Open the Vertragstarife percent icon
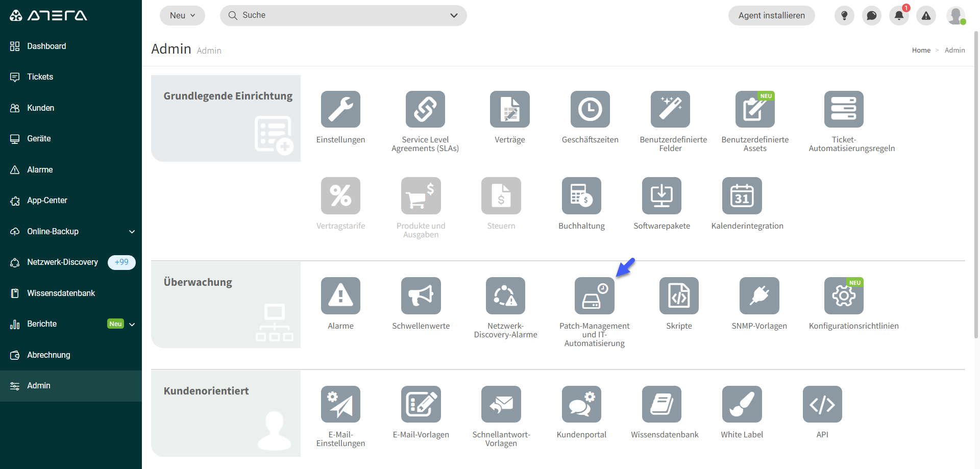 [340, 195]
